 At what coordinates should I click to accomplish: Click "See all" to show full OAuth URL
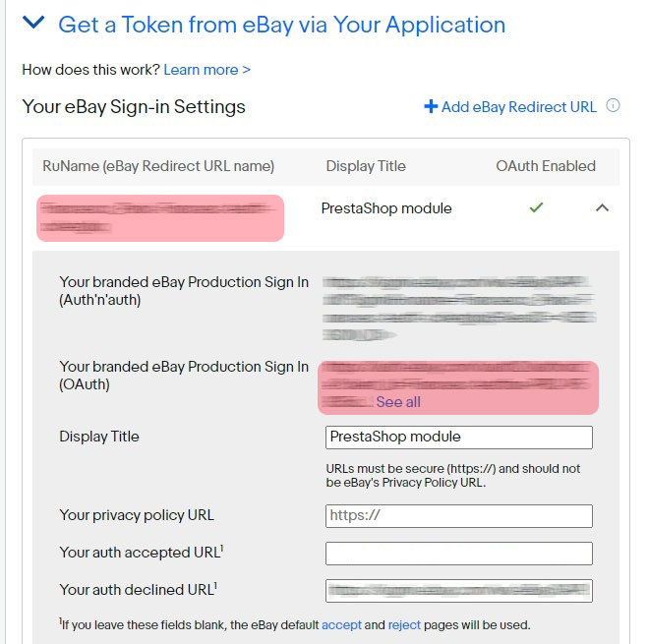pos(398,402)
